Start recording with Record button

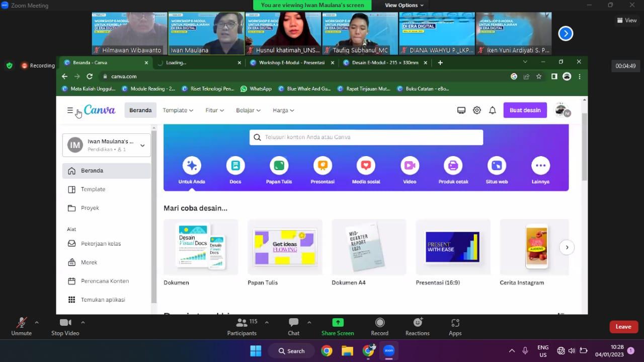pos(379,326)
